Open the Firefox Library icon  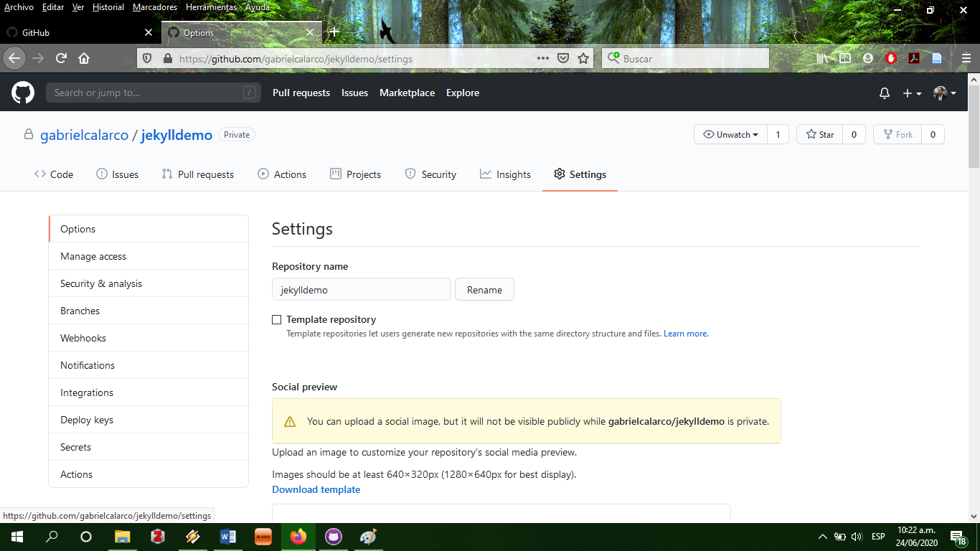point(823,58)
